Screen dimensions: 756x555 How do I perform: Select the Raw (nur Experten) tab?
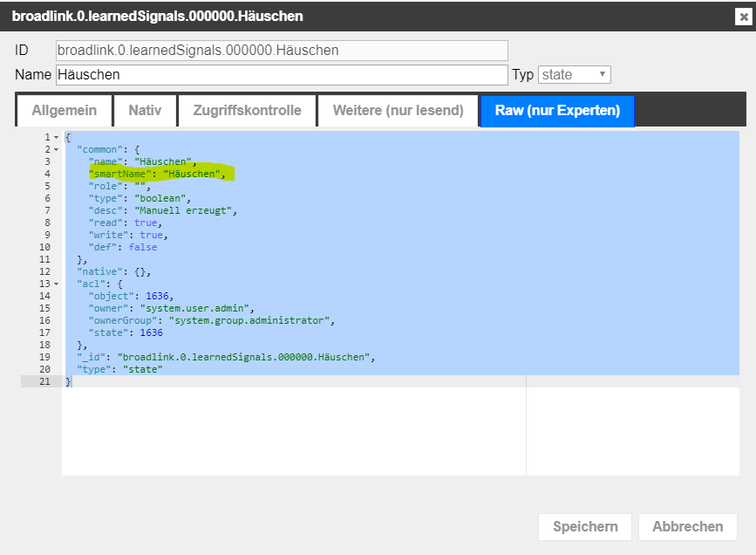(x=557, y=111)
